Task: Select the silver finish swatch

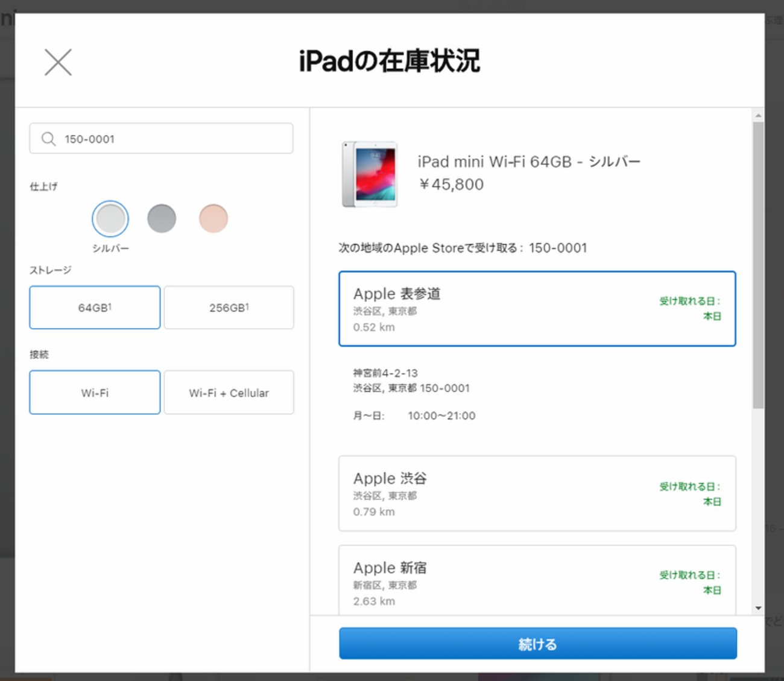Action: tap(110, 218)
